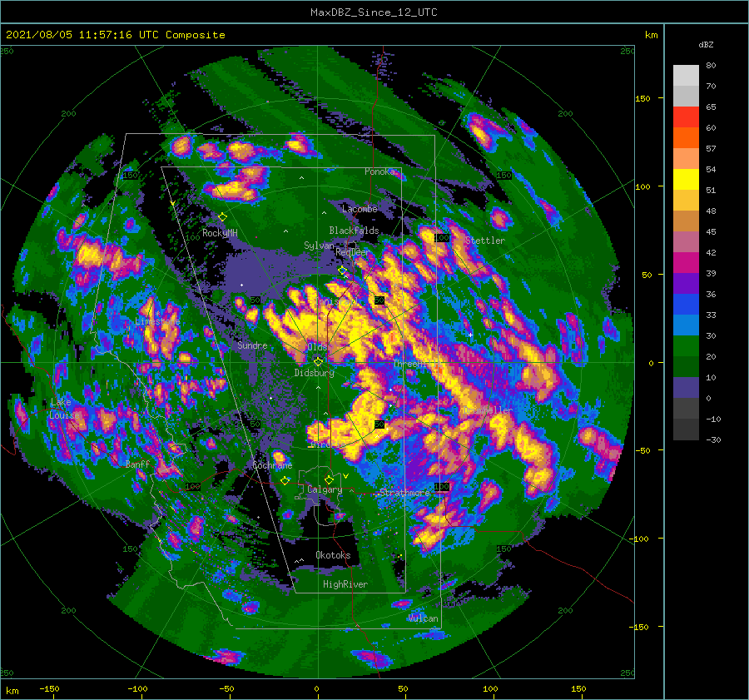
Task: Click the Olds label
Action: point(317,347)
